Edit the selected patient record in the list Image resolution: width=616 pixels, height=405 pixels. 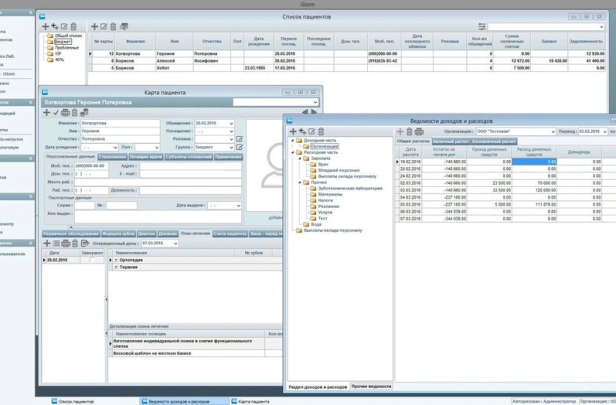[x=104, y=26]
